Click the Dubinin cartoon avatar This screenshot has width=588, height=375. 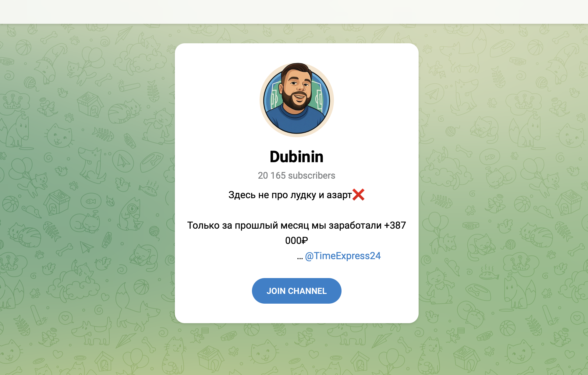pos(296,100)
